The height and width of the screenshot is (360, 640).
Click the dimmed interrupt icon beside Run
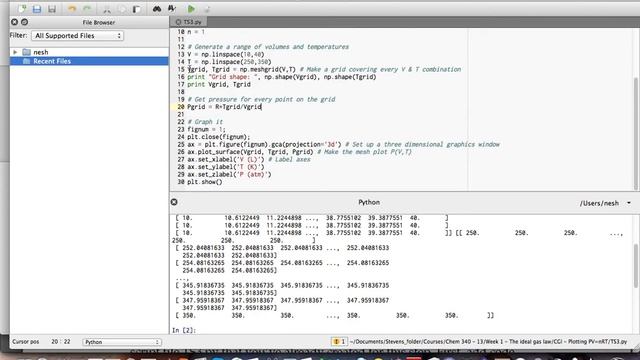207,9
